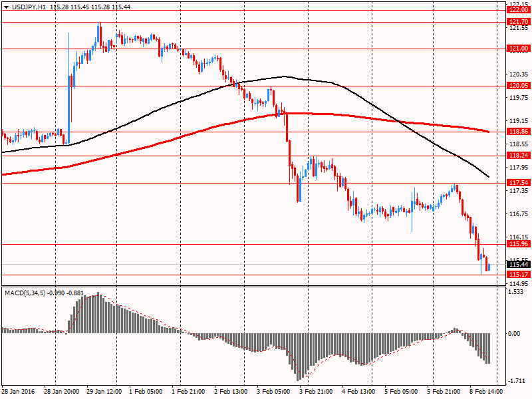Select the USDJPY,H1 symbol title text
Image resolution: width=532 pixels, height=399 pixels.
click(29, 7)
